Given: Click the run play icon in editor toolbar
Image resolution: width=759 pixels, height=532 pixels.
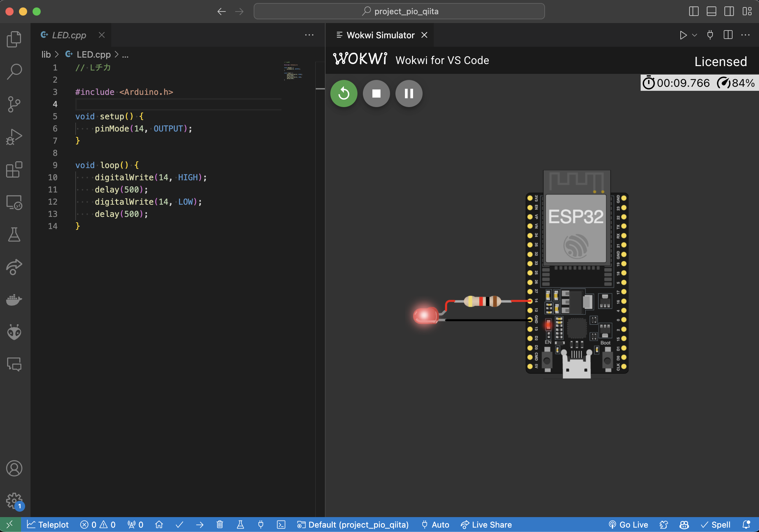Looking at the screenshot, I should click(x=683, y=35).
